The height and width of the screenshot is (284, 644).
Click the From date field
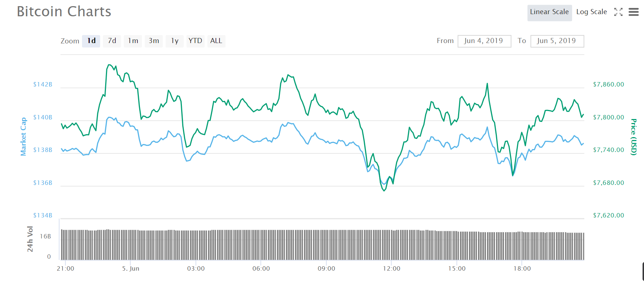[484, 41]
